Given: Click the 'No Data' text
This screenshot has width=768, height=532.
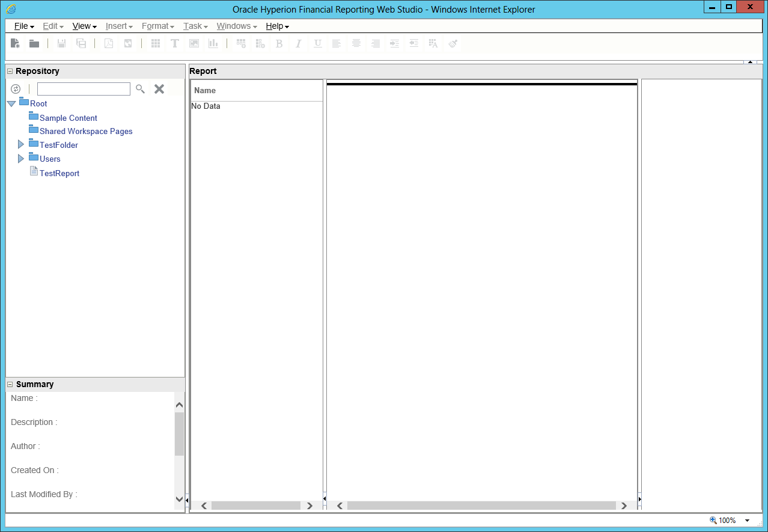Looking at the screenshot, I should (206, 106).
